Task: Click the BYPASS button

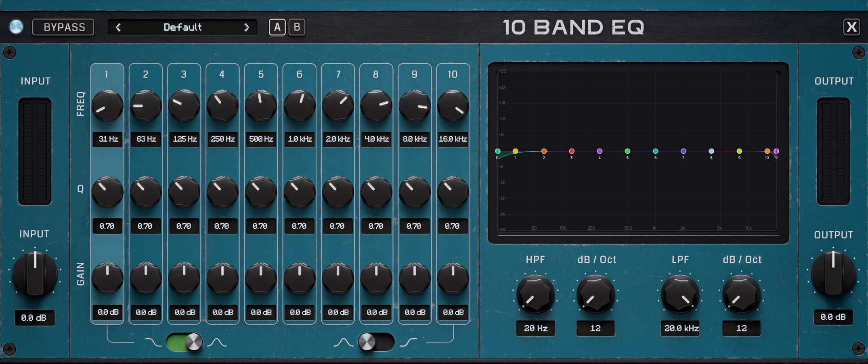Action: 63,27
